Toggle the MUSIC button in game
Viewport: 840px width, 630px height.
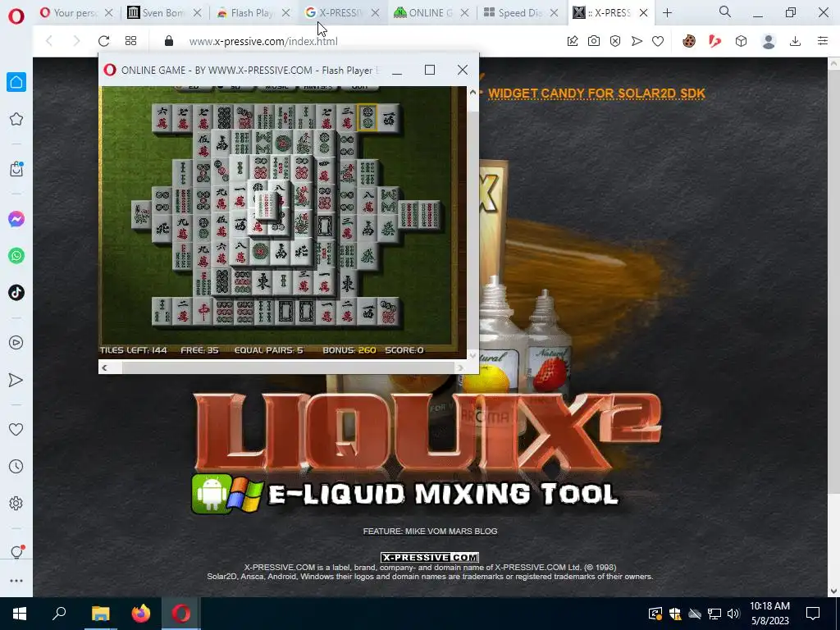tap(277, 87)
